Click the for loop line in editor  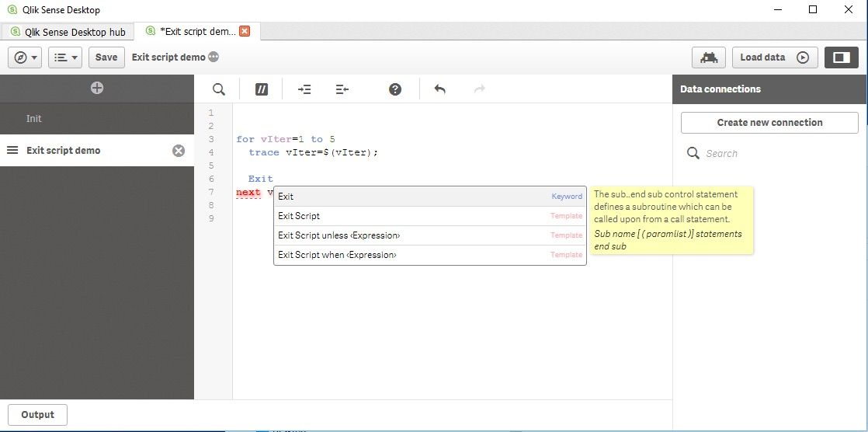click(286, 139)
